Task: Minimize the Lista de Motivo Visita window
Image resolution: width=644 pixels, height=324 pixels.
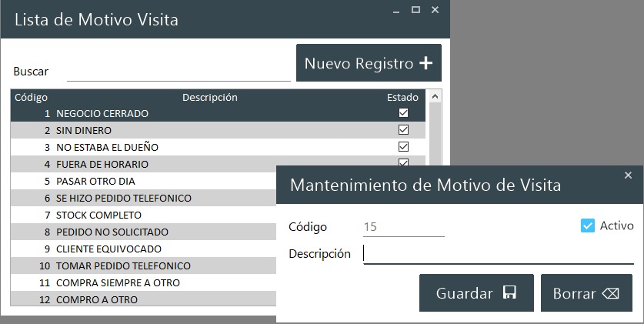Action: [x=396, y=10]
